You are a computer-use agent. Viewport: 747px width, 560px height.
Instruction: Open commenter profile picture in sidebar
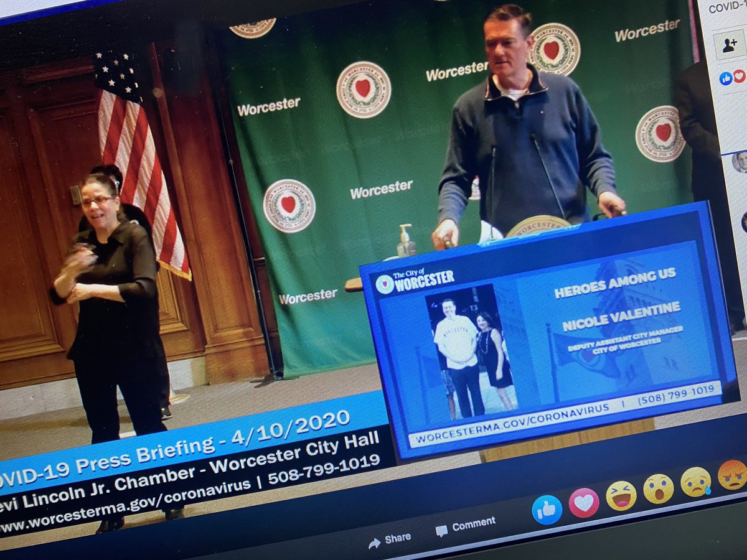[740, 162]
